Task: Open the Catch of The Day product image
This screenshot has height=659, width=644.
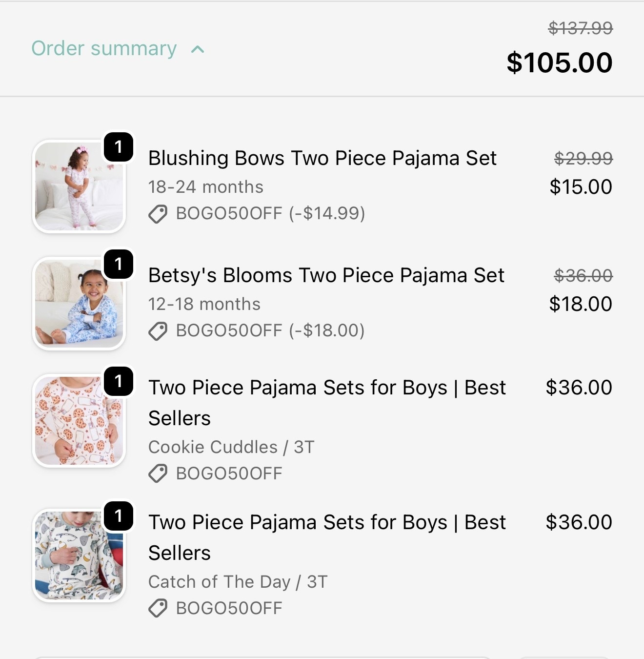Action: click(x=79, y=555)
